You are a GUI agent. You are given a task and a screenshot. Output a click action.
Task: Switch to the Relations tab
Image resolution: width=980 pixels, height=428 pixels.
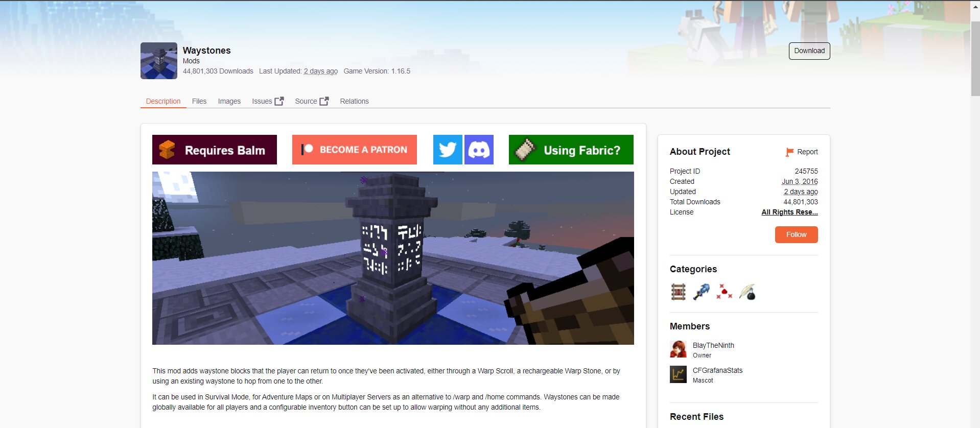(355, 101)
